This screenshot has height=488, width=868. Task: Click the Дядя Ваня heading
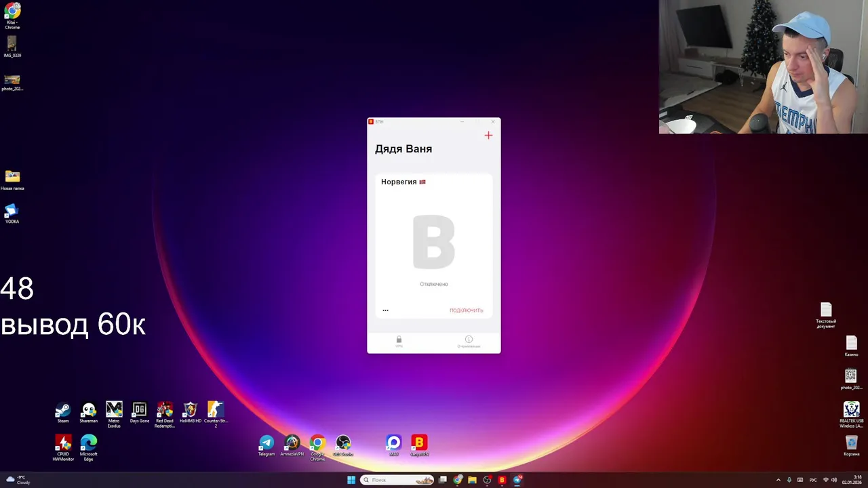403,149
